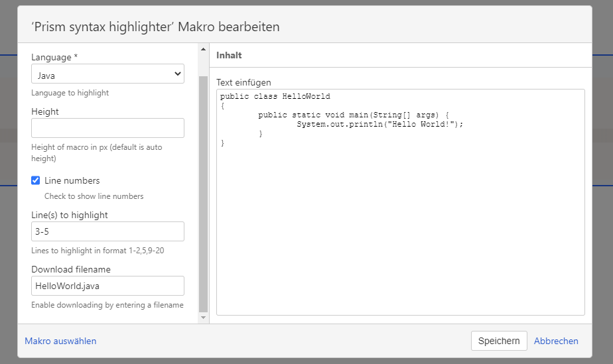The width and height of the screenshot is (613, 364).
Task: Click 'Lines to highlight in format 1-2,5,9-20' hint
Action: coord(98,251)
